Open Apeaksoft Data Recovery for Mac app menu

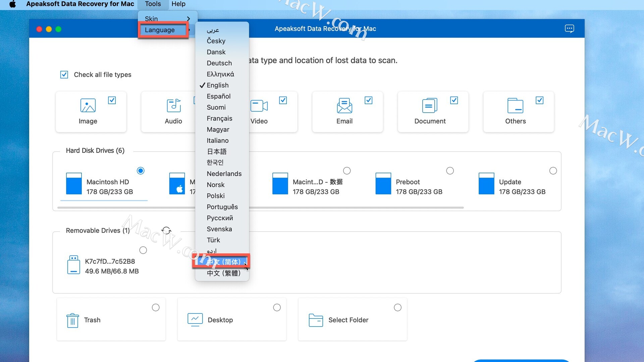(80, 4)
